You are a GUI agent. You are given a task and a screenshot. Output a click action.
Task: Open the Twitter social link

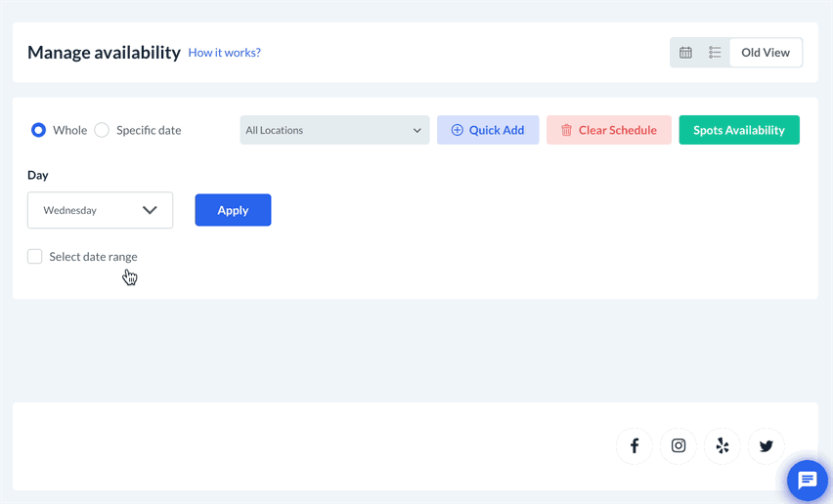pos(767,446)
